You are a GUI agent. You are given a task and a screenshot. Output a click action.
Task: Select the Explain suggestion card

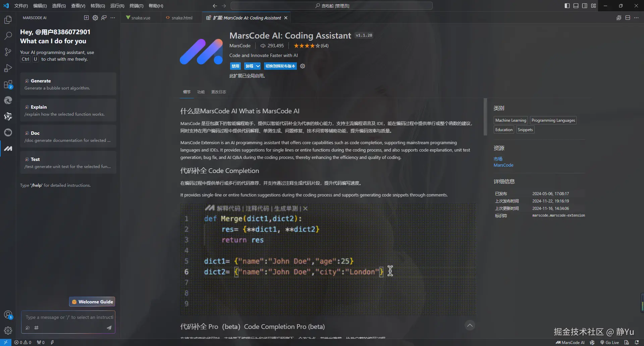(x=68, y=110)
